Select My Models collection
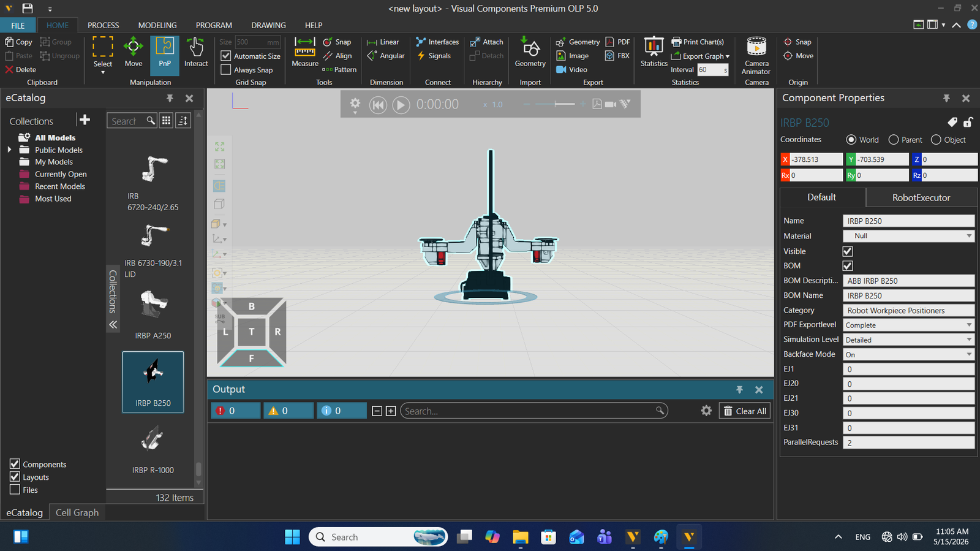Screen dimensions: 980x551 [x=54, y=162]
